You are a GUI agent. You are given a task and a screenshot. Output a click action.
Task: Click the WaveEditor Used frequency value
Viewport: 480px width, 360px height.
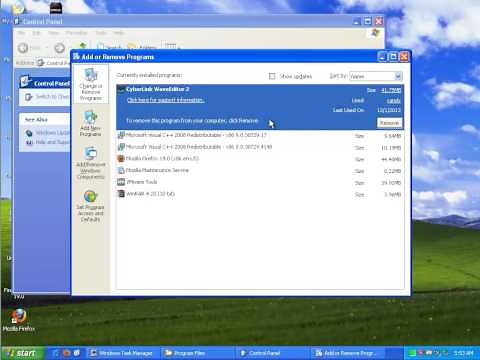(393, 101)
